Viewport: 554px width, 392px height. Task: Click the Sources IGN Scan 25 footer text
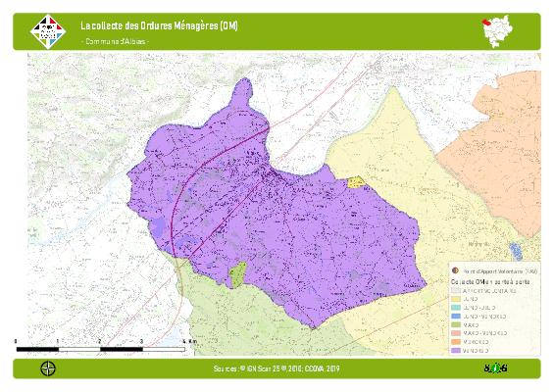277,368
